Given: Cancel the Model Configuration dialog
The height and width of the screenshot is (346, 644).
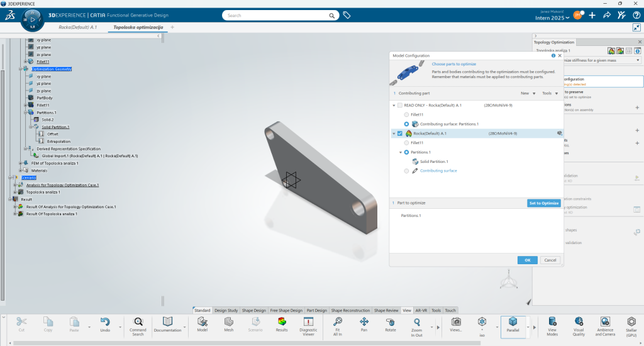Looking at the screenshot, I should click(x=550, y=260).
